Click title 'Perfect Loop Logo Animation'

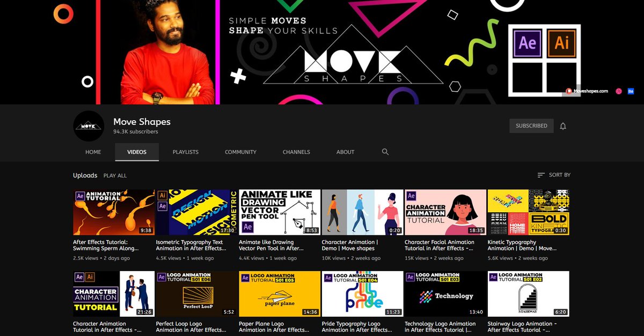tap(191, 326)
